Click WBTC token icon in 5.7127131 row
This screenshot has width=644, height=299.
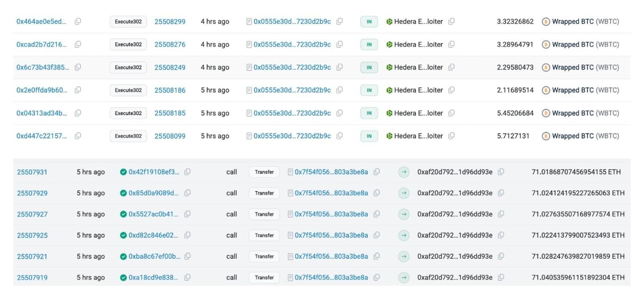(546, 136)
